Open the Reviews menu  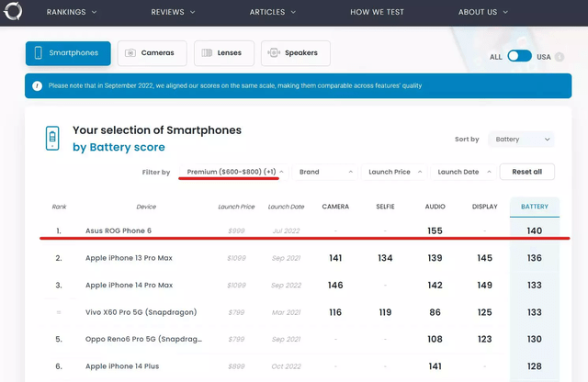click(x=173, y=12)
